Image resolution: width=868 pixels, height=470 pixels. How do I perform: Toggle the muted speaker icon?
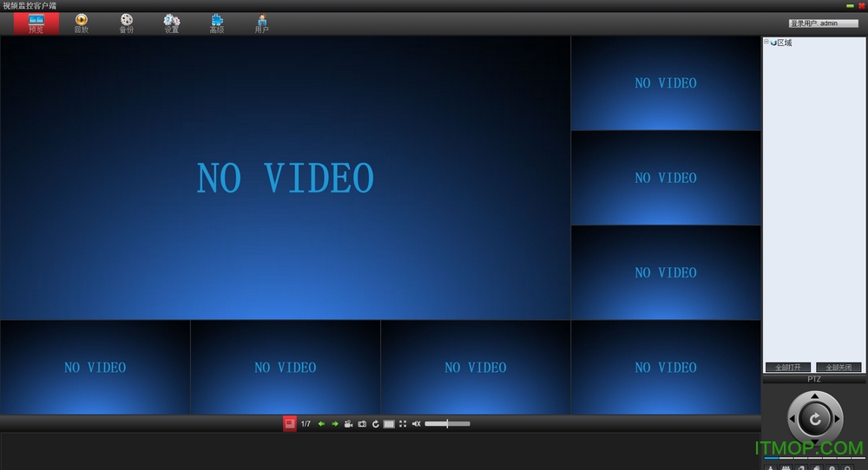[416, 424]
